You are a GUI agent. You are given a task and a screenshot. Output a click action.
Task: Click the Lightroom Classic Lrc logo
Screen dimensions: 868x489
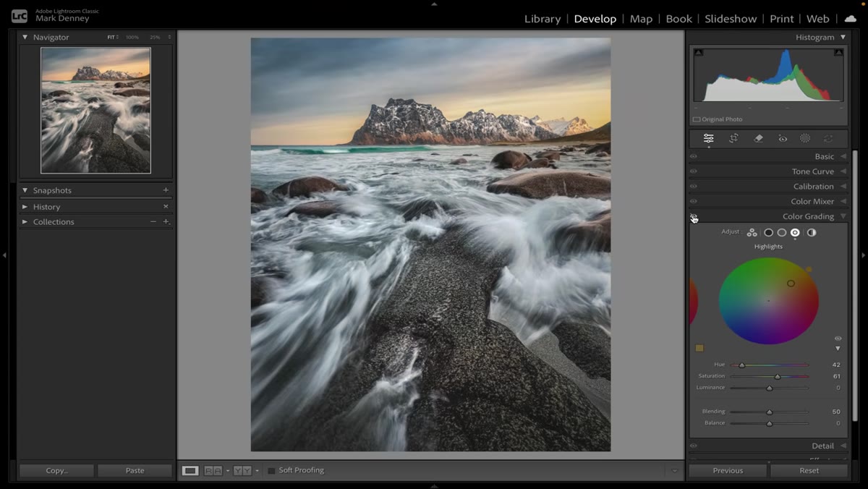(x=20, y=15)
